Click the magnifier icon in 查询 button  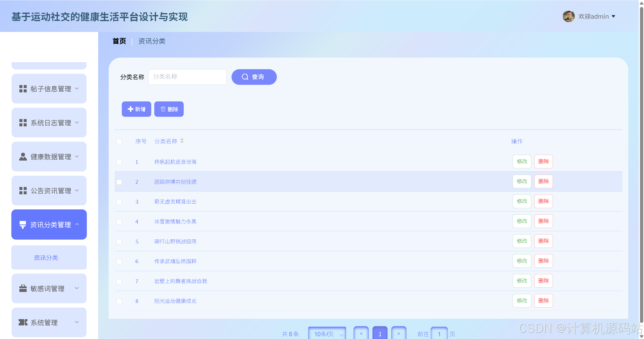click(245, 77)
